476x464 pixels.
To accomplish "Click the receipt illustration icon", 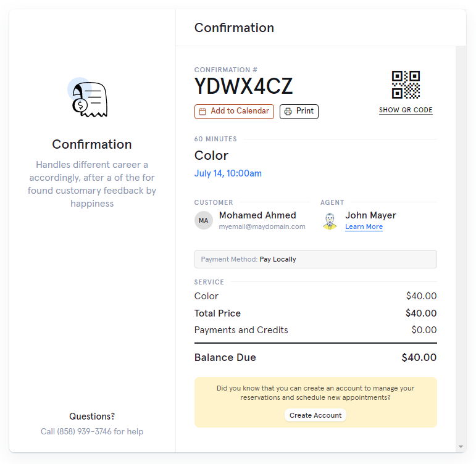I will [x=89, y=99].
